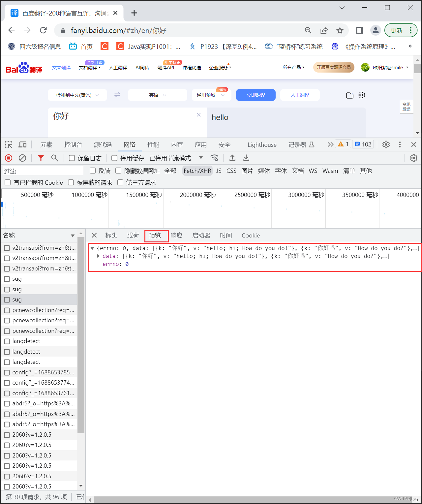This screenshot has width=422, height=504.
Task: Share this page icon in address bar
Action: coord(324,30)
